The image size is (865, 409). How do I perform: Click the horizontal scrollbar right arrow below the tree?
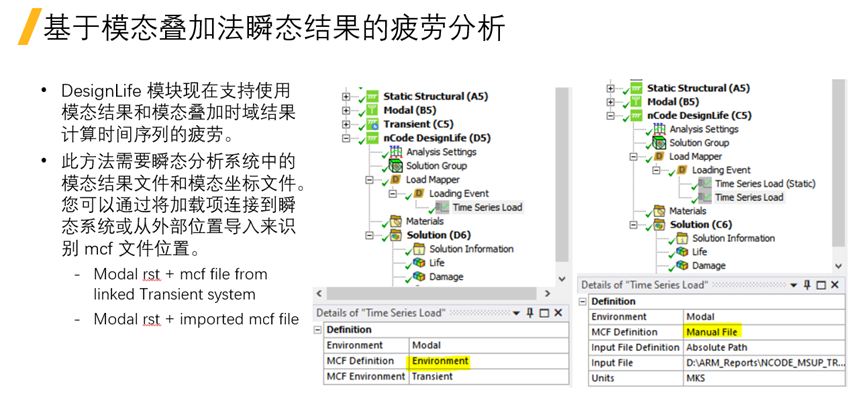547,294
